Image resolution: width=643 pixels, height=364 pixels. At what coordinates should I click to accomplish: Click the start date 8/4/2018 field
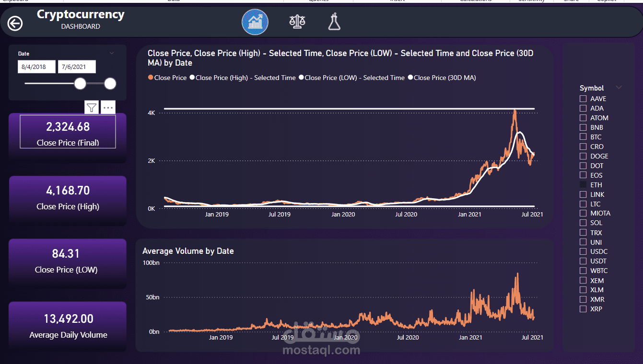point(37,67)
